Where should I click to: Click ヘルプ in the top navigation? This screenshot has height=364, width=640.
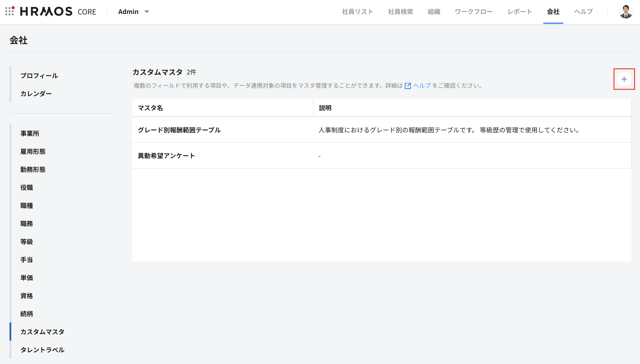[x=584, y=12]
